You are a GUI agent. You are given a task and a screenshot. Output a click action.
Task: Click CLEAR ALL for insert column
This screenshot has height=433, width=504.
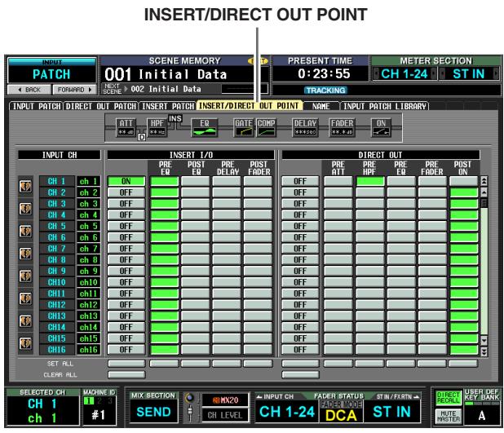[x=126, y=374]
